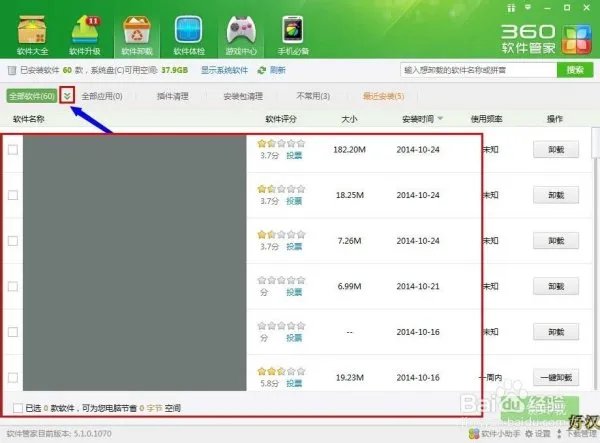Switch to 插件清理 tab
The width and height of the screenshot is (600, 443).
tap(173, 96)
